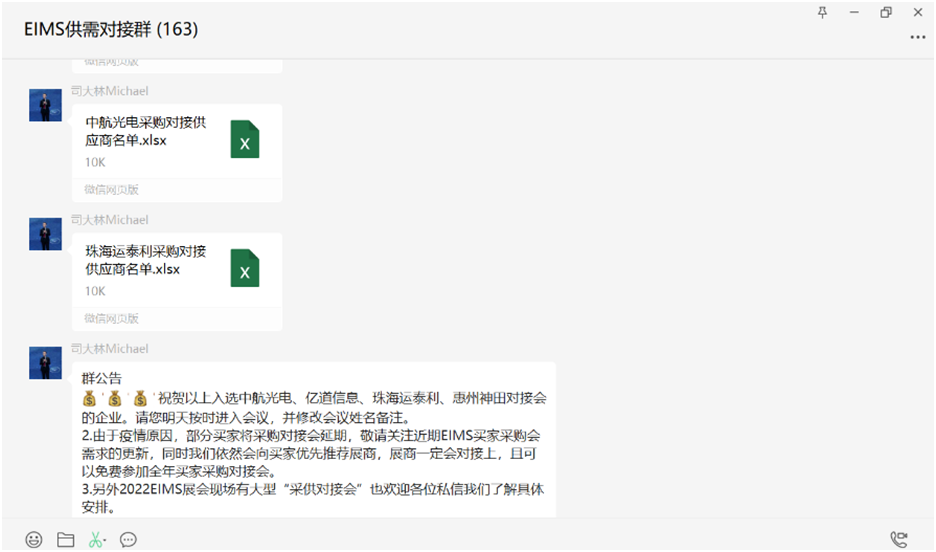
Task: Open the chat history bubble icon
Action: (128, 539)
